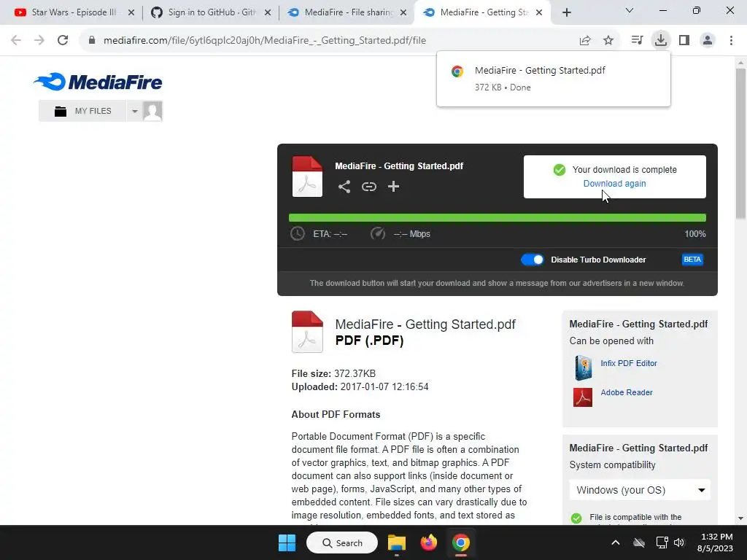The image size is (747, 560).
Task: Click the PDF icon beside file details
Action: (x=307, y=332)
